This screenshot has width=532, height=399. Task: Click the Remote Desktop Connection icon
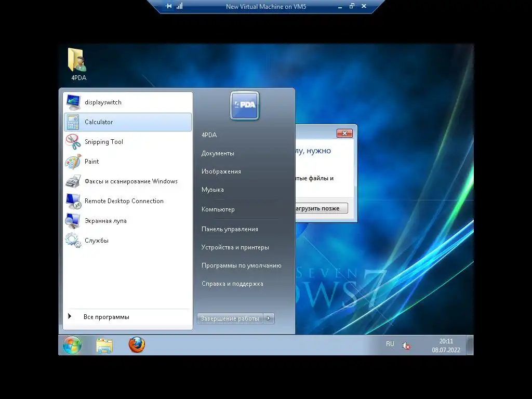[x=73, y=201]
